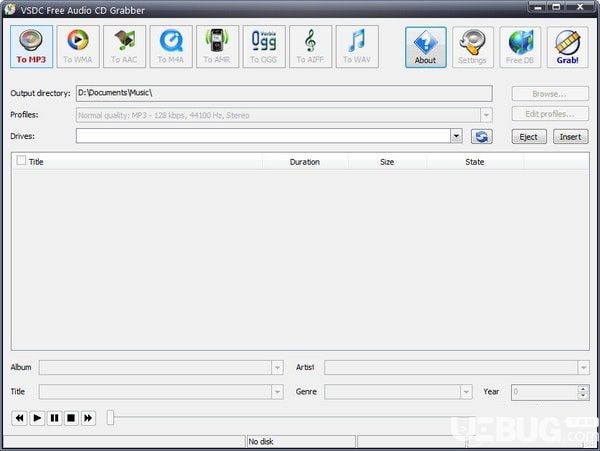Viewport: 600px width, 451px height.
Task: Close the VSDC Free Audio CD Grabber window
Action: (x=580, y=7)
